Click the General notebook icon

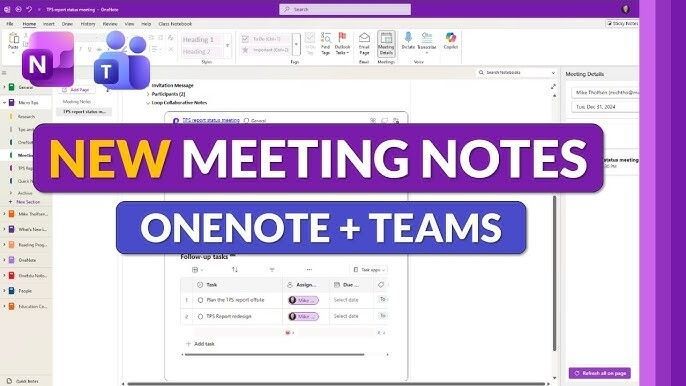pyautogui.click(x=12, y=87)
